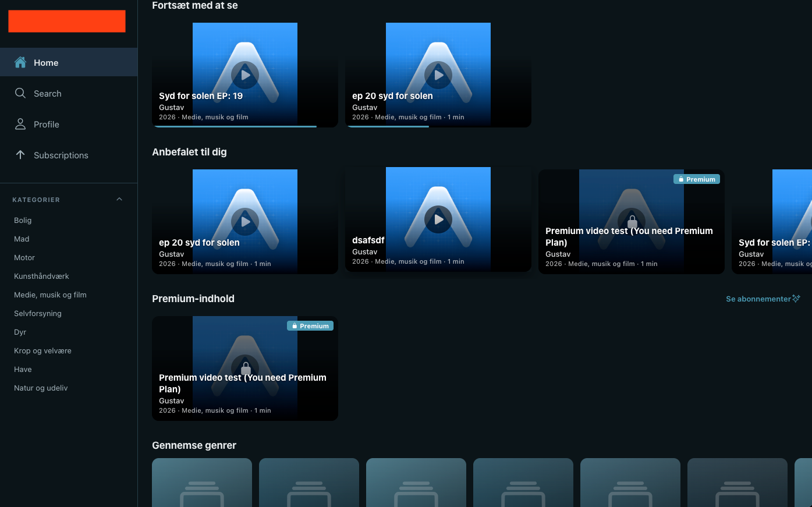Select the Mad category
The height and width of the screenshot is (507, 812).
pos(22,239)
